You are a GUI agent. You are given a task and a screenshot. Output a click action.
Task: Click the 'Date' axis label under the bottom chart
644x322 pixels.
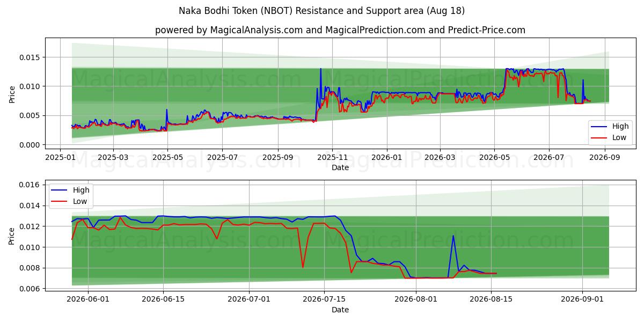click(x=340, y=310)
